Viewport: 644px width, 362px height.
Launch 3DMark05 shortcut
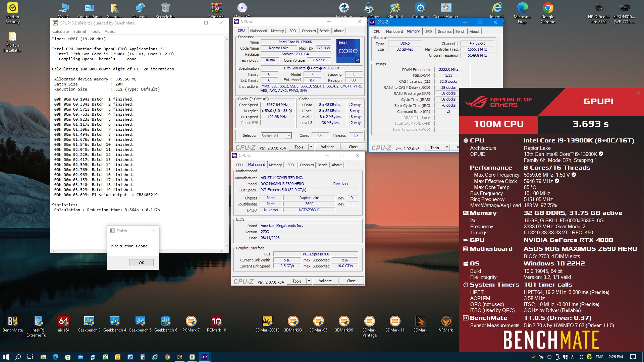pos(318,324)
